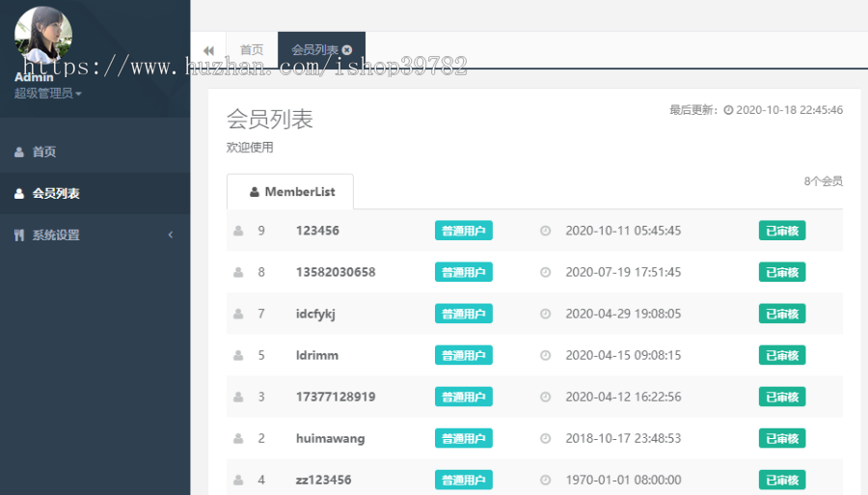Click the clock icon next to 2020-07-19 17:51:45
Screen dimensions: 868x495
pyautogui.click(x=545, y=272)
